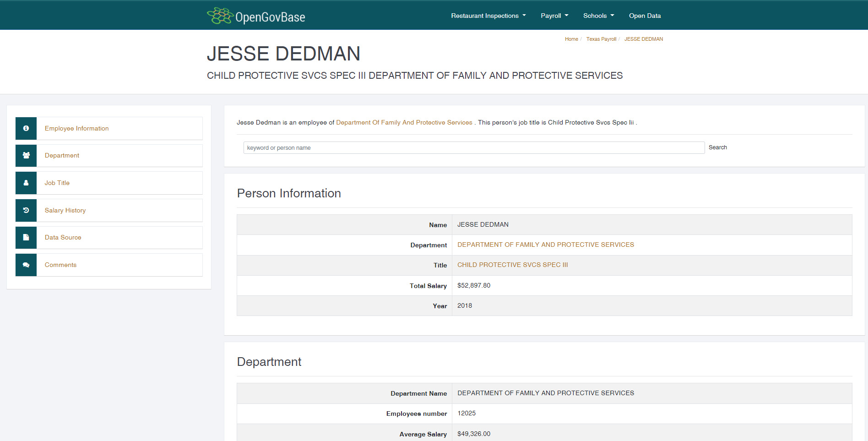The height and width of the screenshot is (441, 868).
Task: Go to Salary History section
Action: 65,210
